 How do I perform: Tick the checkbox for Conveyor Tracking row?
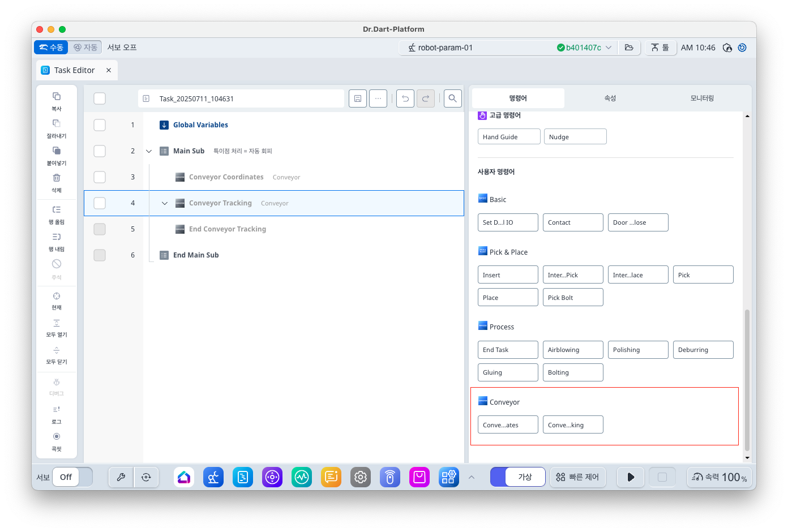(x=100, y=203)
